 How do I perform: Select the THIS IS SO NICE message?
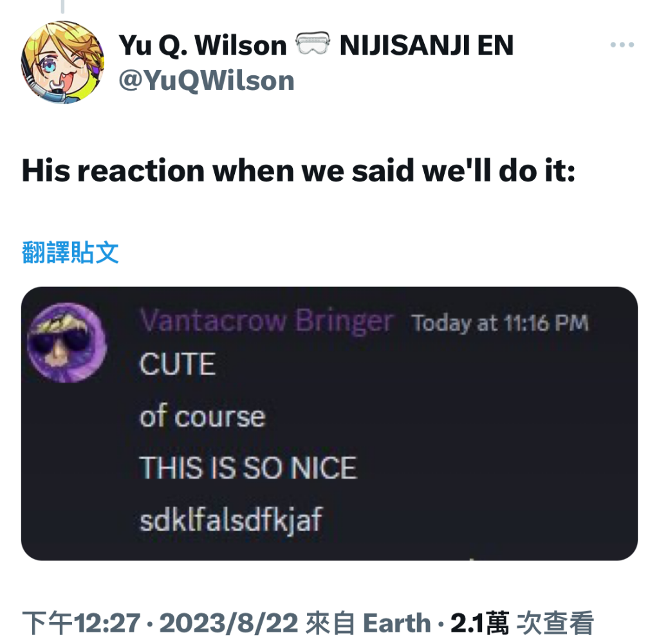(248, 468)
